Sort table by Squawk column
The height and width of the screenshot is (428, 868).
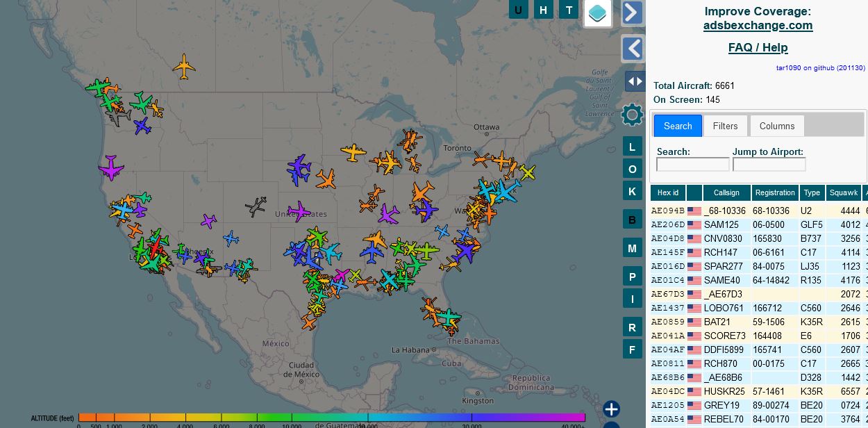coord(844,192)
